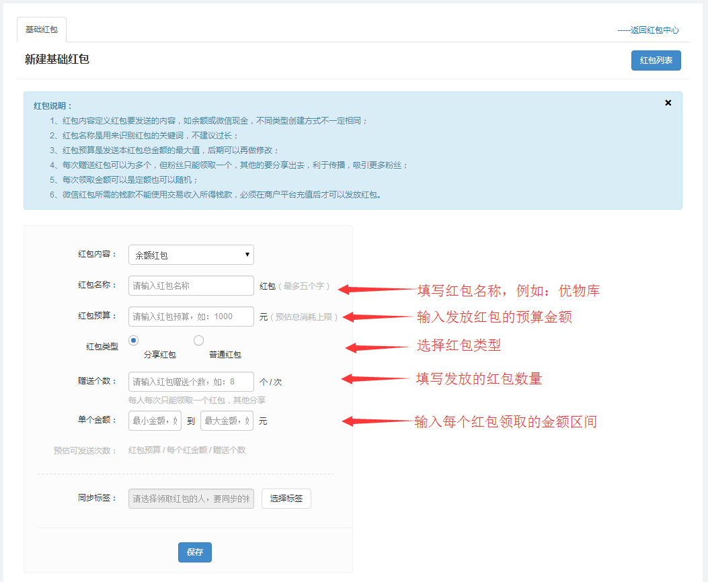708x588 pixels.
Task: Focus the 红包名称 input field
Action: coord(191,286)
